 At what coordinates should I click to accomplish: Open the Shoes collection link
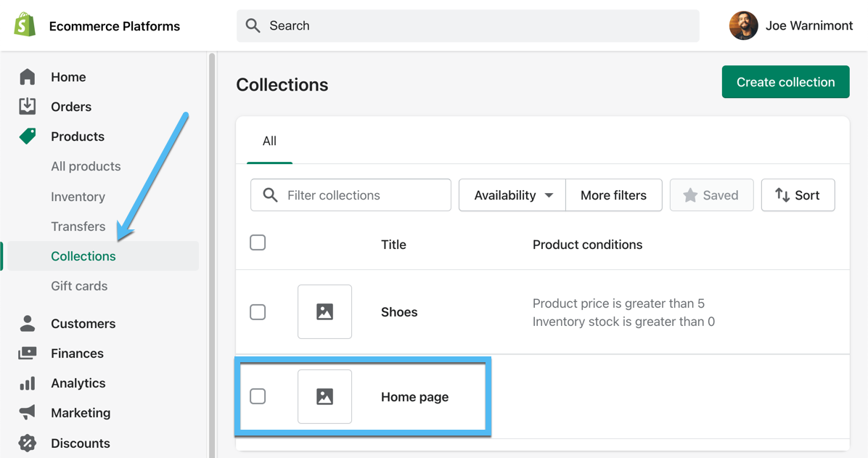[398, 312]
